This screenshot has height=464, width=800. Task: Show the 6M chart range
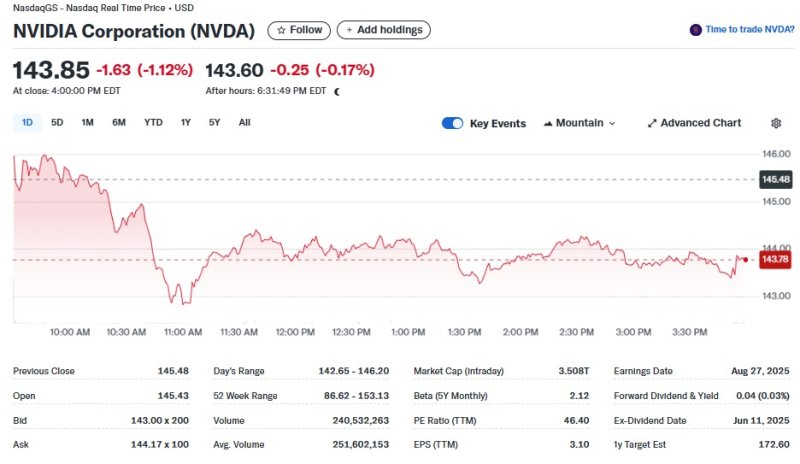point(119,122)
